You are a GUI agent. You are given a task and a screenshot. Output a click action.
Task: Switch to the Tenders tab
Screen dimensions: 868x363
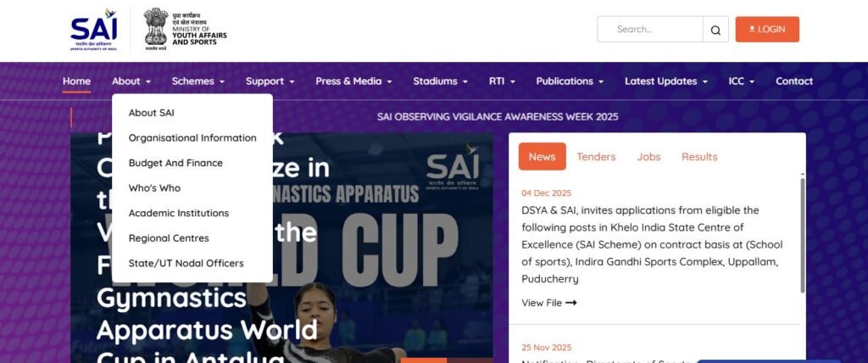tap(596, 157)
